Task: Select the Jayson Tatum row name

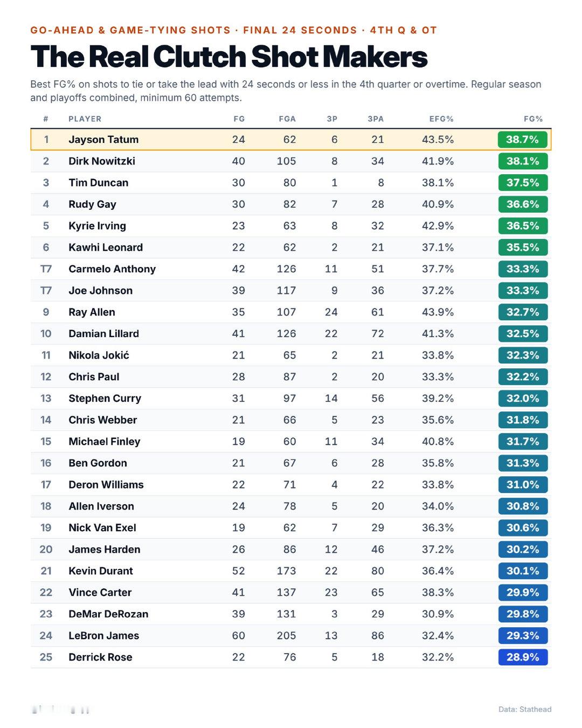Action: [103, 140]
